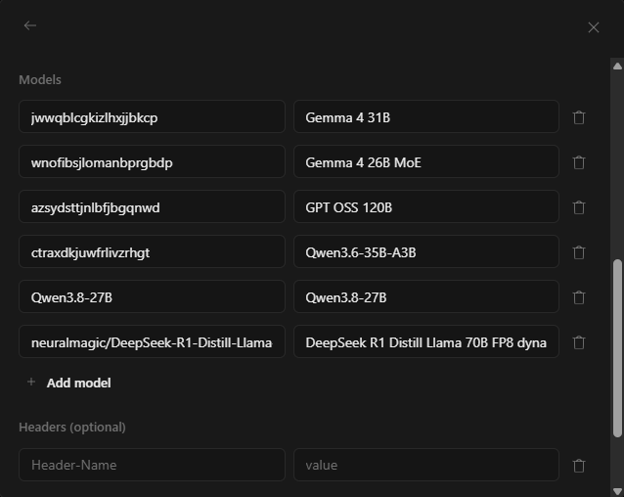The height and width of the screenshot is (497, 624).
Task: Edit the jwwqblcgkizlhxjjbkcp model ID field
Action: [152, 117]
